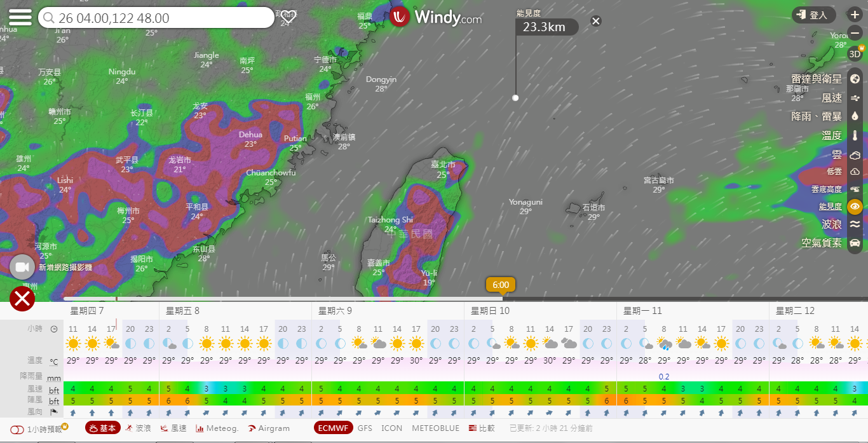Click the hours clock icon
Viewport: 868px width, 443px height.
[x=54, y=329]
